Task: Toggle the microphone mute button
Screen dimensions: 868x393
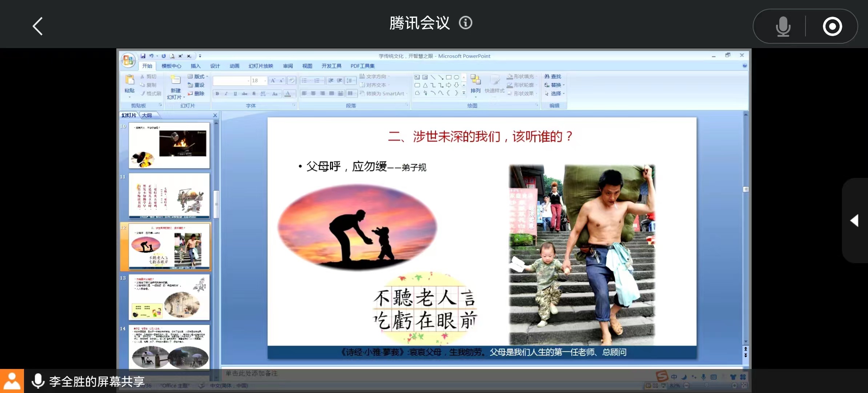Action: click(x=783, y=26)
